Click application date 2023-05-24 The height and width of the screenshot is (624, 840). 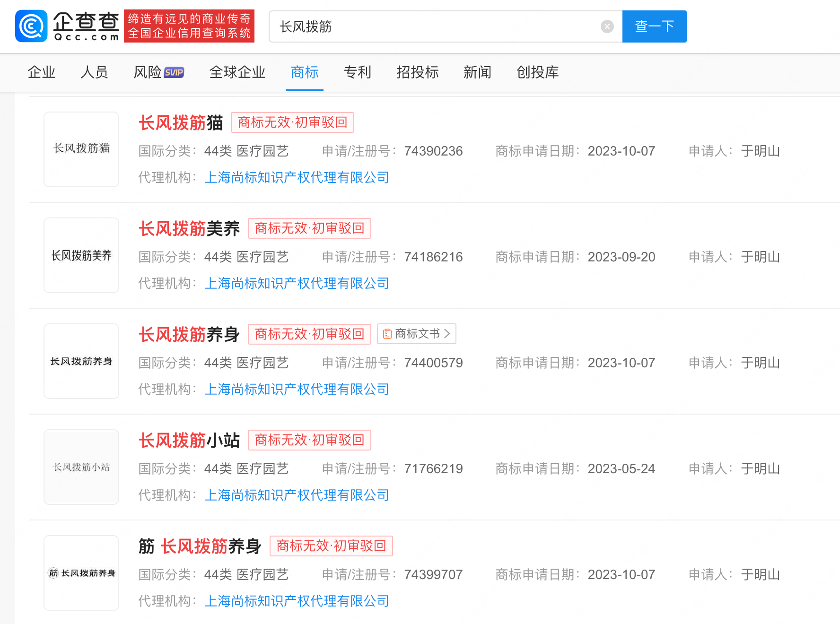coord(621,469)
